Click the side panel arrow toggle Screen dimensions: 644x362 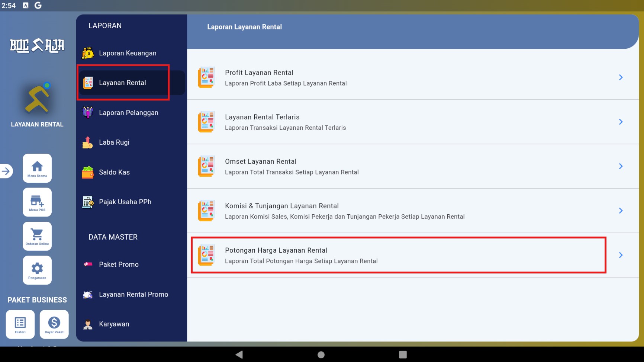pyautogui.click(x=6, y=171)
